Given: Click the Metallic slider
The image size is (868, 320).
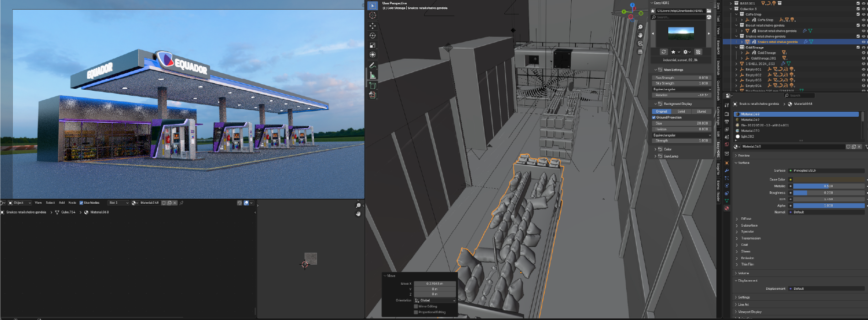Looking at the screenshot, I should click(829, 186).
